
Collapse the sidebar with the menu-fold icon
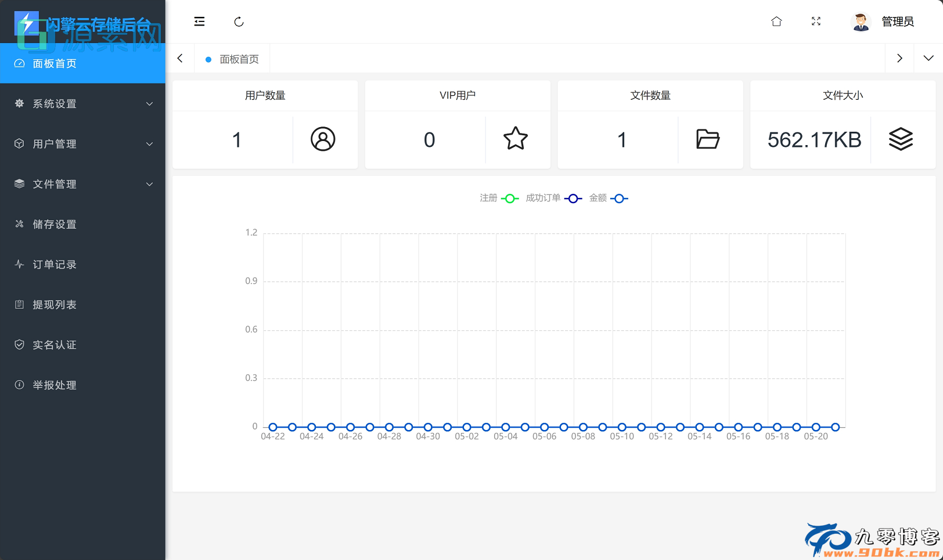point(199,21)
